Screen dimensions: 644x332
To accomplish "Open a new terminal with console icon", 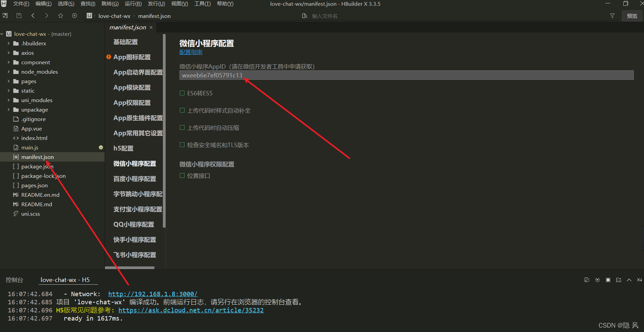I will [x=619, y=280].
